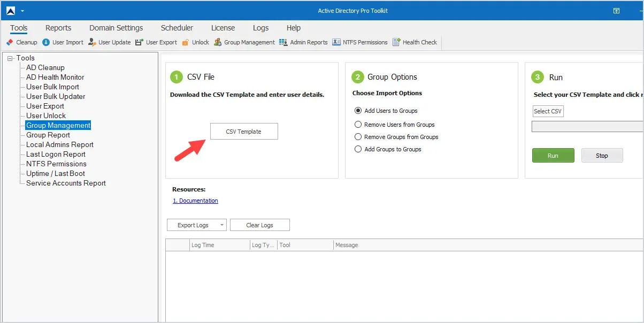This screenshot has height=323, width=644.
Task: Click the Group Management toolbar icon
Action: 218,42
